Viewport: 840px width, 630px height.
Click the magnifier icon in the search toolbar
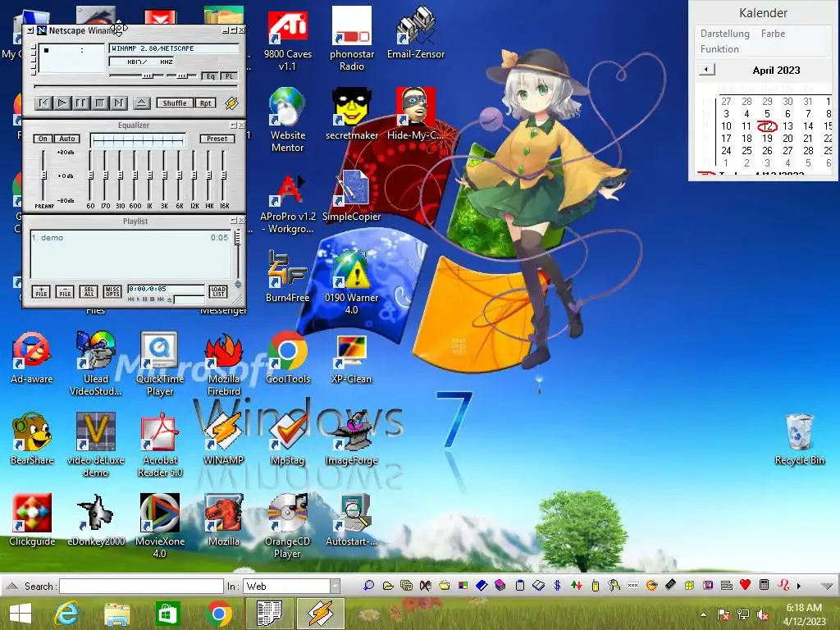[368, 586]
